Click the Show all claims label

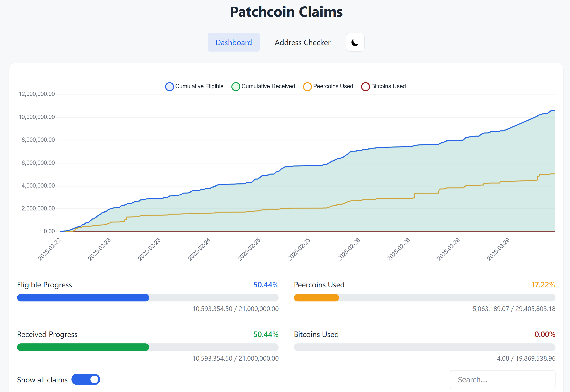pos(42,380)
